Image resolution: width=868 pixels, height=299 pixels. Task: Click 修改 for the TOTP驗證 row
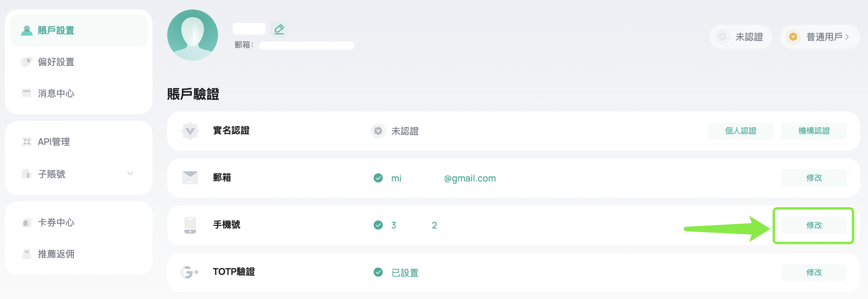[x=814, y=272]
